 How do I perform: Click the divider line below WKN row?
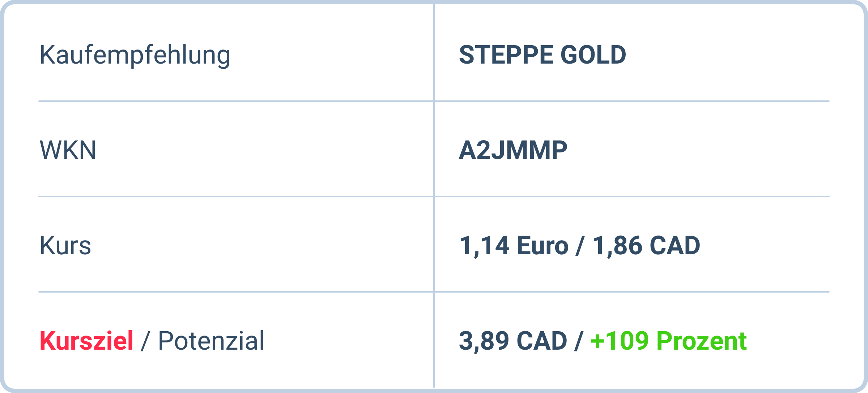(235, 196)
